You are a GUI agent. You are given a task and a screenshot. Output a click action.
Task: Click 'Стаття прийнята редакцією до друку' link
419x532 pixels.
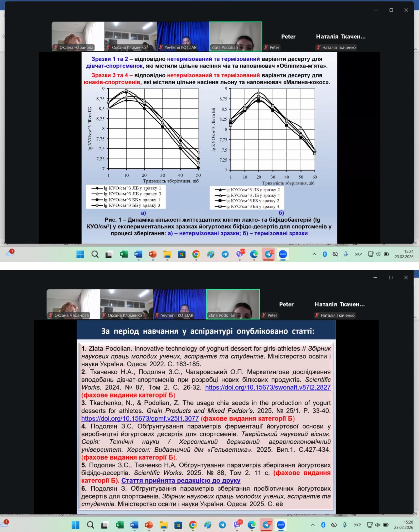[x=181, y=480]
